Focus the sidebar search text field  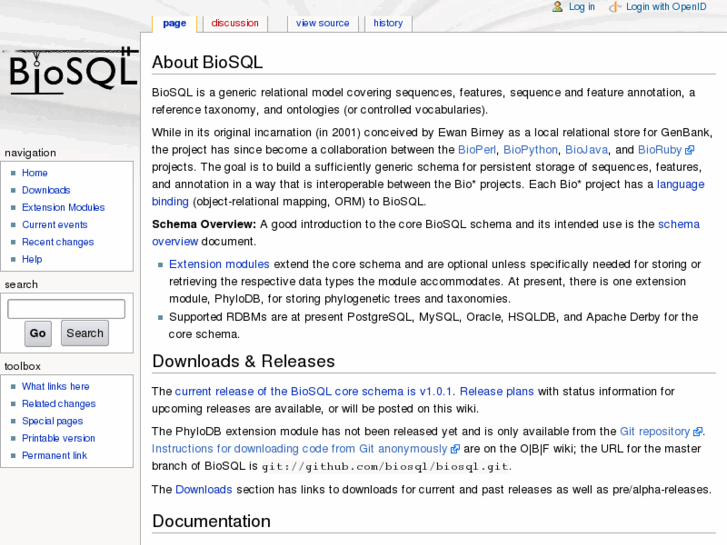click(66, 309)
